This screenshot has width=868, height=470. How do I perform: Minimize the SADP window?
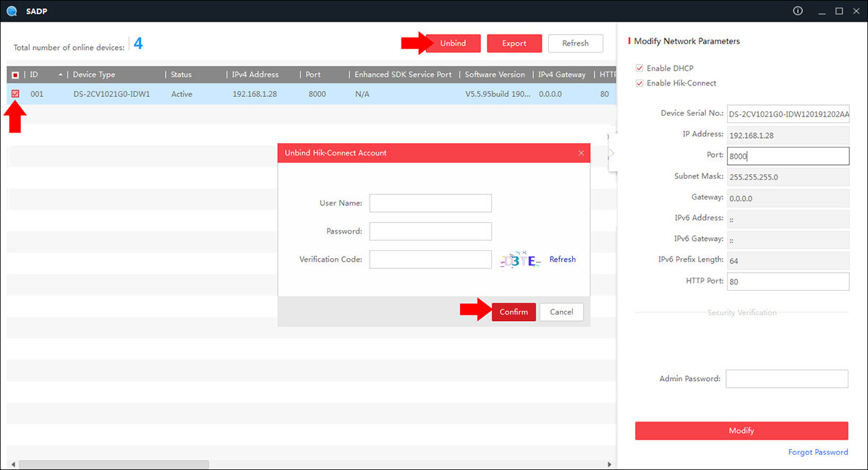point(822,11)
